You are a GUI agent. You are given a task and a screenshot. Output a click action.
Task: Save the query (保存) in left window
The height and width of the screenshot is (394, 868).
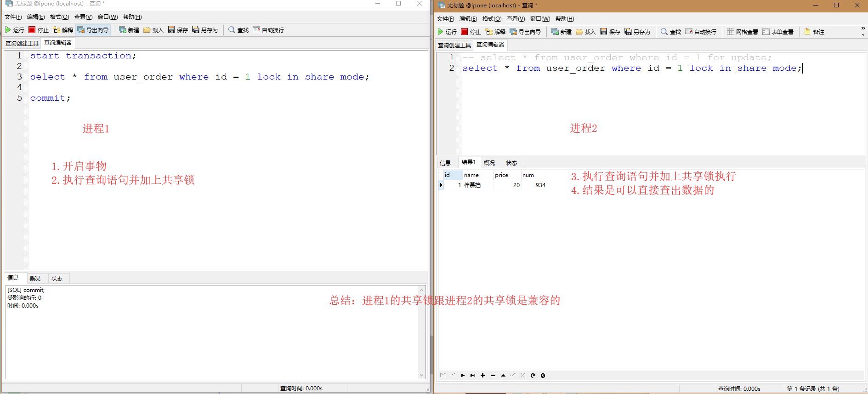pyautogui.click(x=178, y=30)
